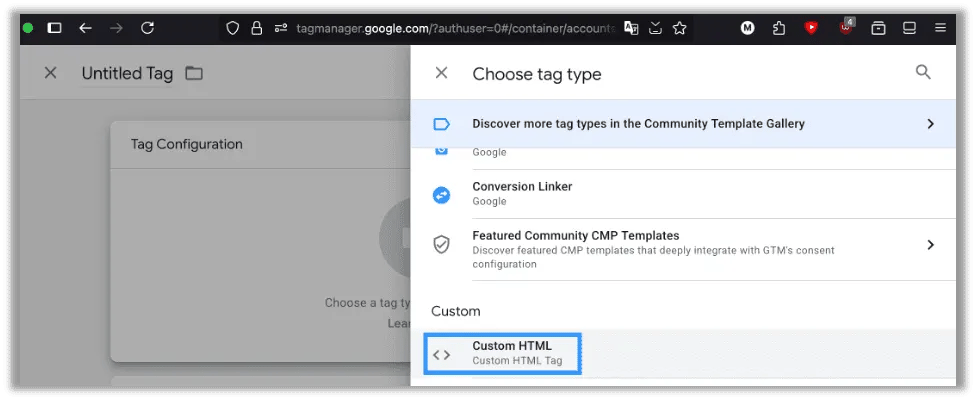
Task: Open the extensions puzzle icon
Action: click(x=779, y=28)
